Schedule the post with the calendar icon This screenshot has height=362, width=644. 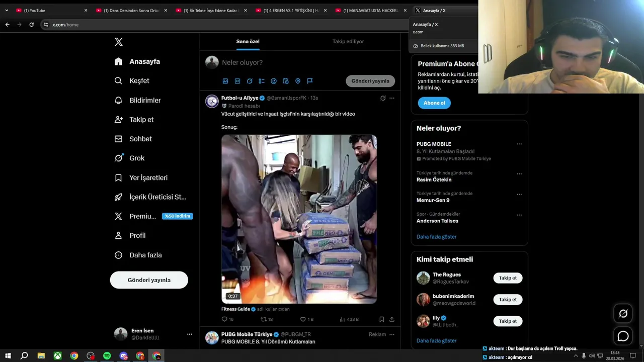[x=286, y=81]
